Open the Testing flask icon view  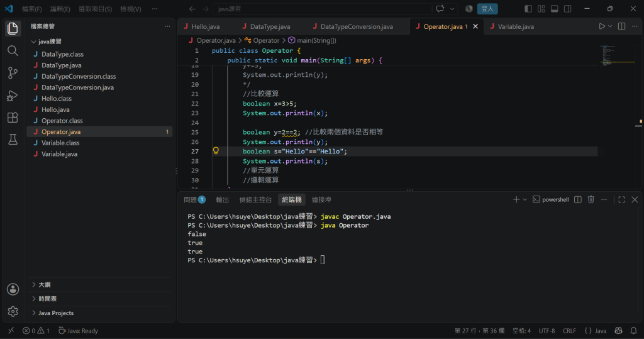(13, 140)
